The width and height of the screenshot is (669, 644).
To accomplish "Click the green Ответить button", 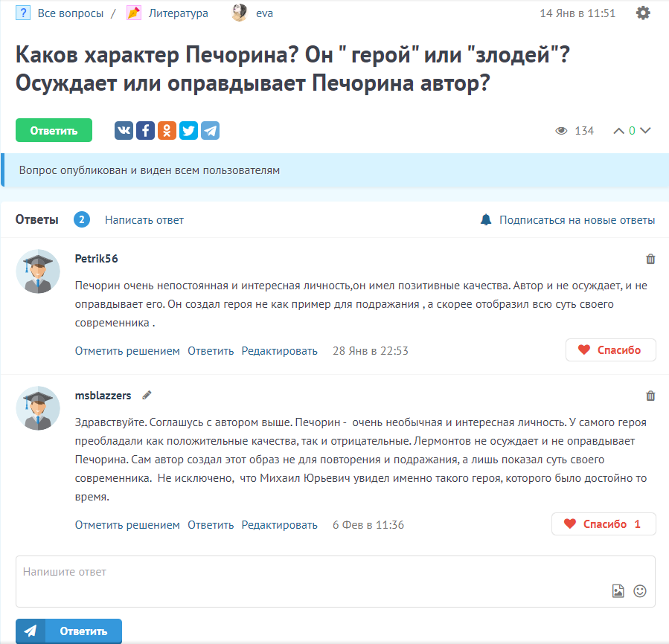I will pyautogui.click(x=54, y=130).
